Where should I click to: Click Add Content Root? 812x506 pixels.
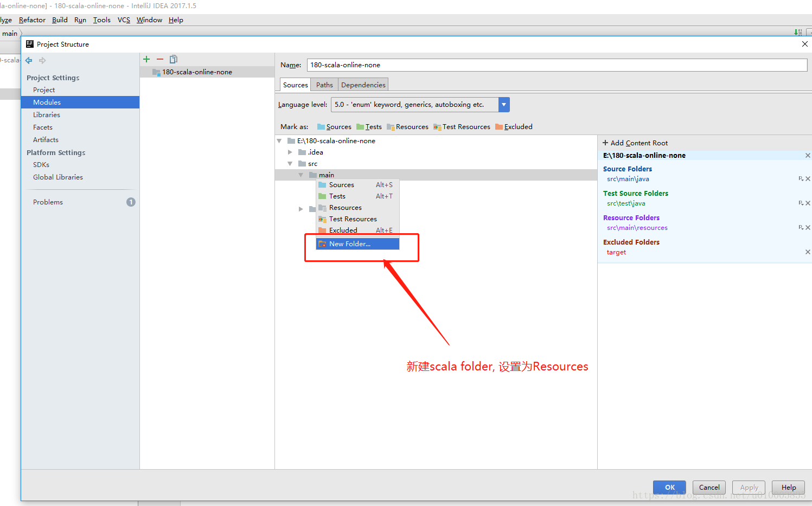(635, 143)
